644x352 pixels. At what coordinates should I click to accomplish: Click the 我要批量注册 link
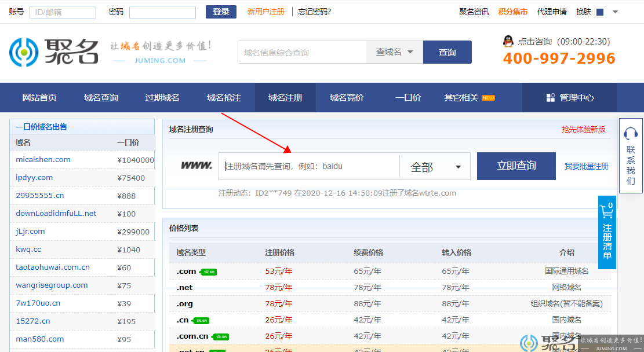coord(587,166)
